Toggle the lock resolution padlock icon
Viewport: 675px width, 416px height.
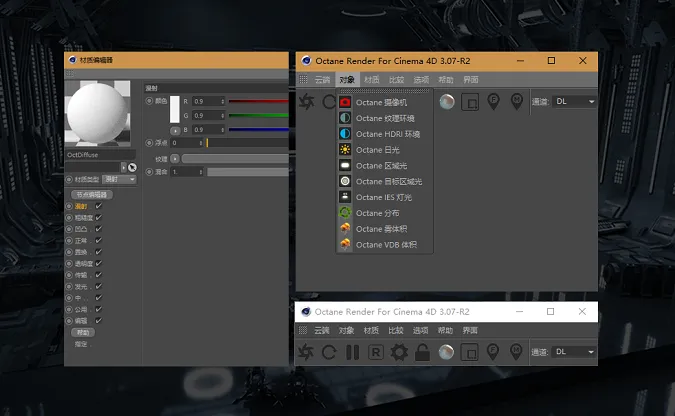[422, 352]
